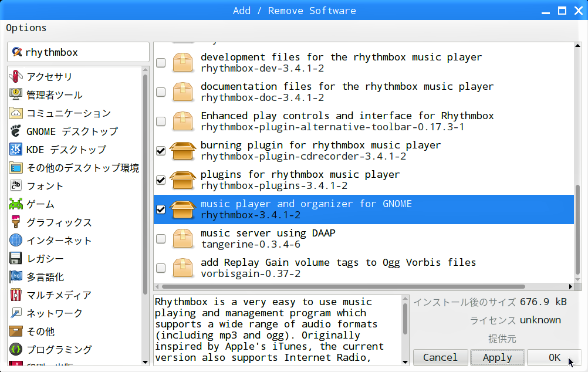
Task: Select the プログラミング category icon
Action: 16,350
